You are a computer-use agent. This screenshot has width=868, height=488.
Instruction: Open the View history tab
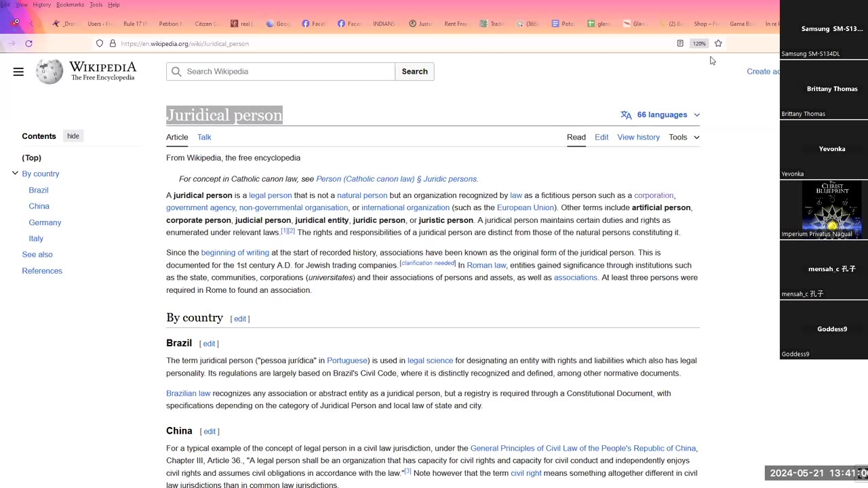pyautogui.click(x=638, y=137)
